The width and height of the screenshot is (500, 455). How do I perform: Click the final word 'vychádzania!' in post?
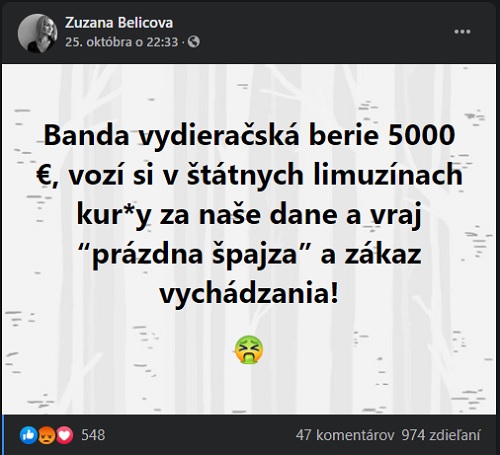tap(249, 295)
